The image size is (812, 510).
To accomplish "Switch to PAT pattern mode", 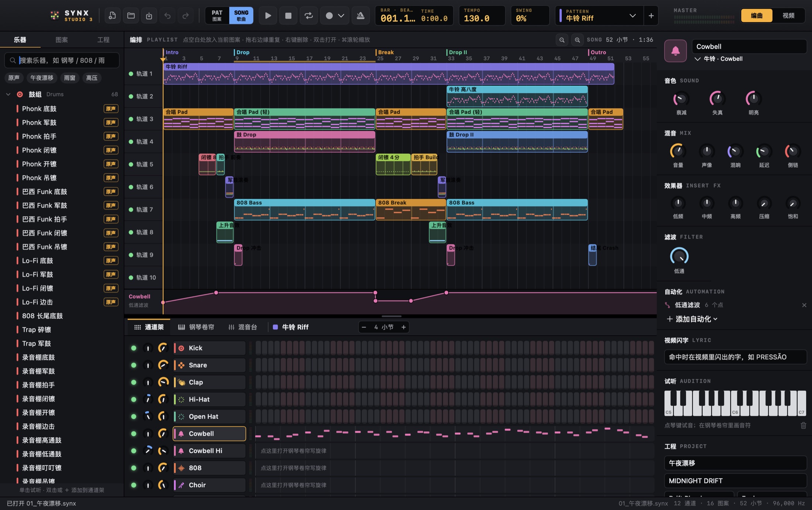I will (217, 16).
